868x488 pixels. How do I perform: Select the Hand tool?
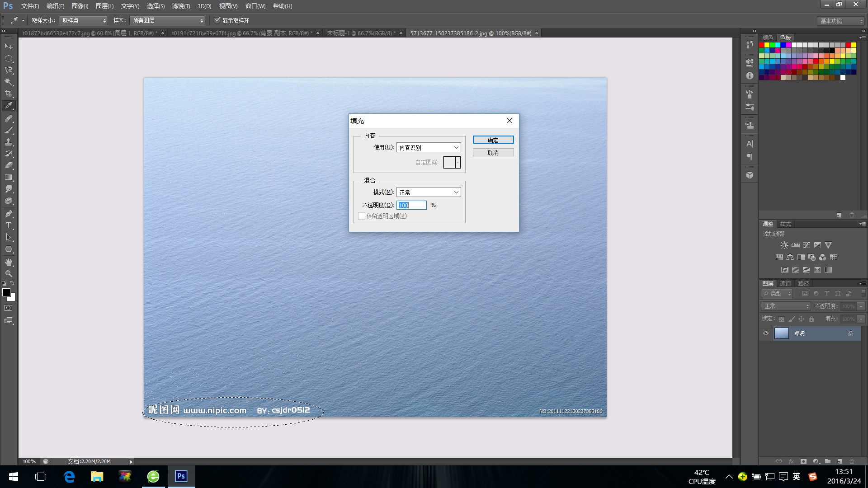click(x=9, y=262)
